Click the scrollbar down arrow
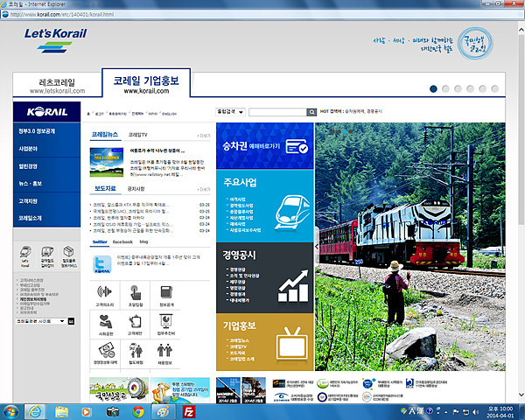The height and width of the screenshot is (420, 525). click(521, 395)
